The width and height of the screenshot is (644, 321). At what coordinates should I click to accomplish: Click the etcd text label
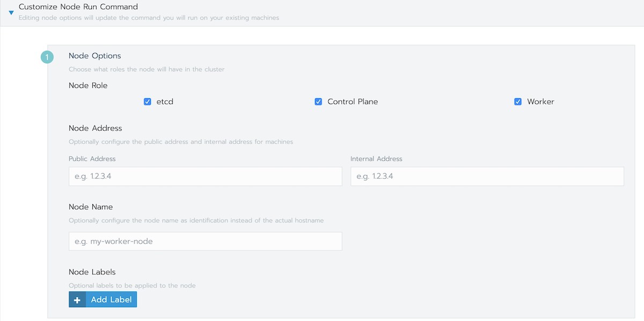tap(165, 101)
